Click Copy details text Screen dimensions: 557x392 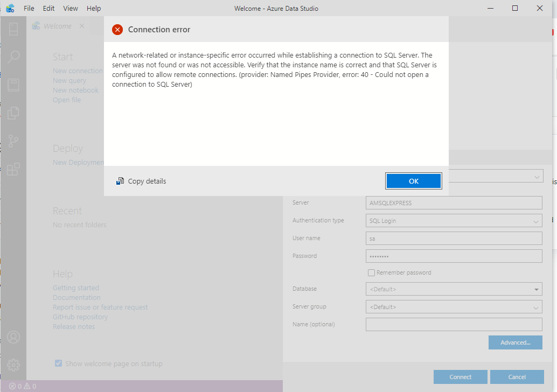pos(147,181)
